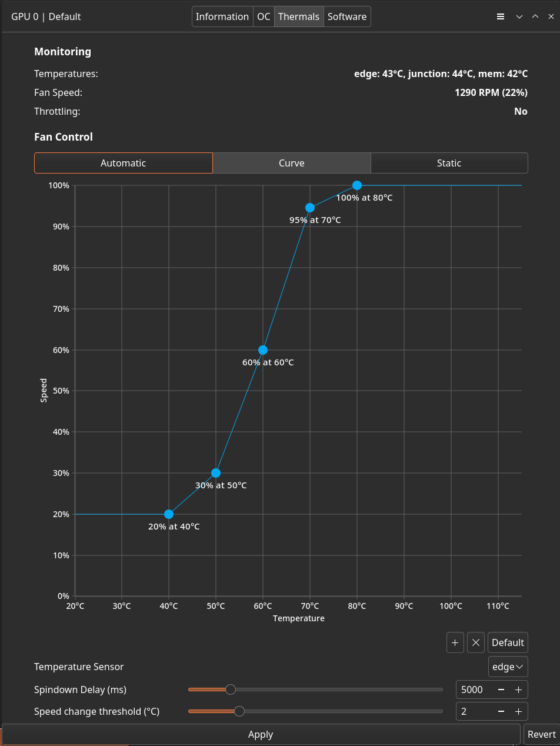Switch to the Information tab
Viewport: 560px width, 746px height.
point(222,16)
